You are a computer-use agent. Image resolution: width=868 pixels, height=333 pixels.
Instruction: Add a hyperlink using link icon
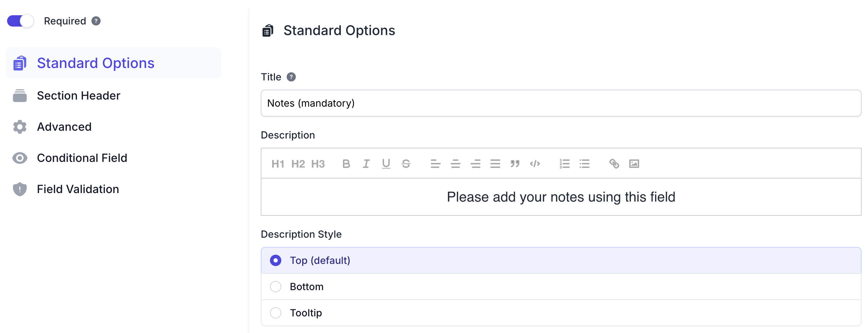pos(614,164)
